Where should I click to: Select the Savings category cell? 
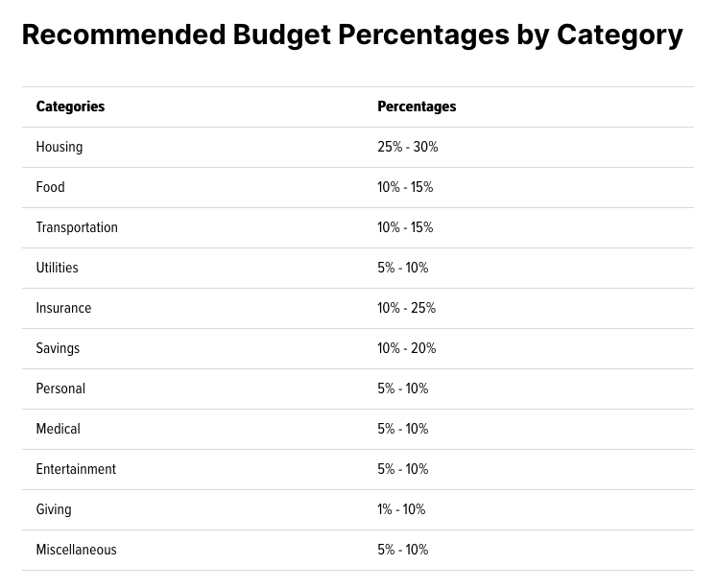(58, 348)
